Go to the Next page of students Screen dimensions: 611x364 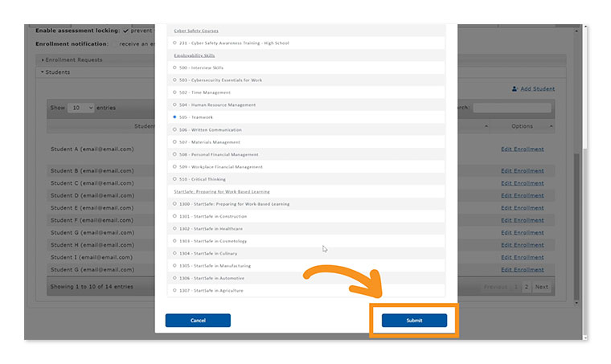pyautogui.click(x=542, y=287)
